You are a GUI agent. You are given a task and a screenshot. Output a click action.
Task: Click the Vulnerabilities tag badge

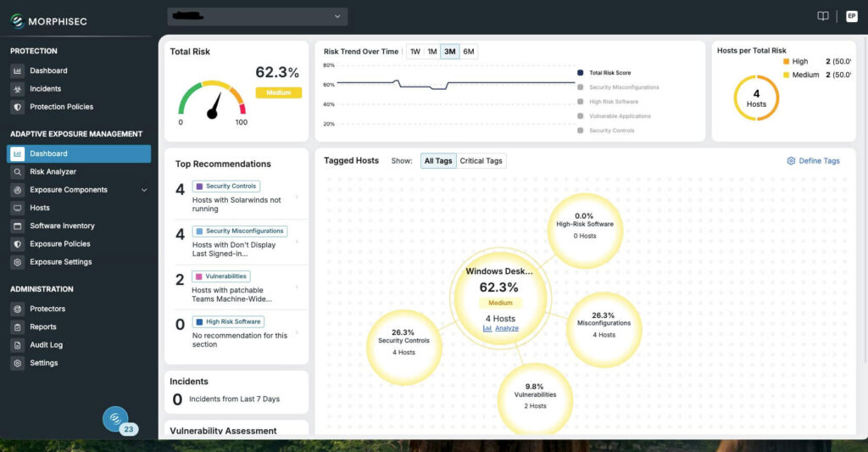coord(221,276)
